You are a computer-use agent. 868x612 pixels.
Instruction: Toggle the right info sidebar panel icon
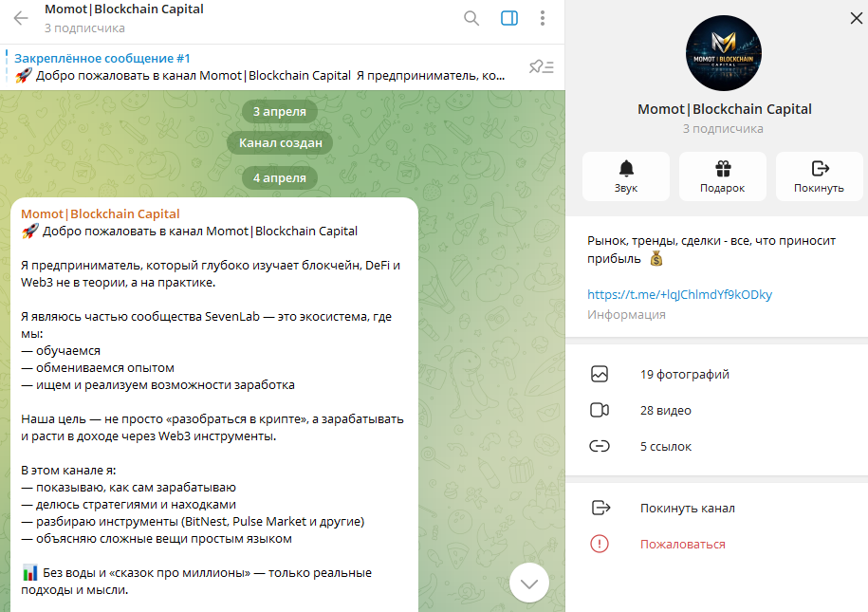coord(509,18)
